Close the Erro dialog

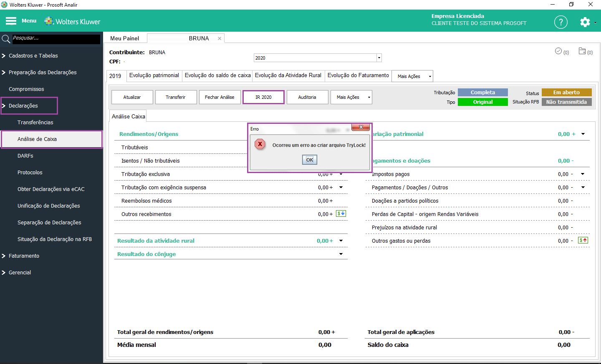361,127
